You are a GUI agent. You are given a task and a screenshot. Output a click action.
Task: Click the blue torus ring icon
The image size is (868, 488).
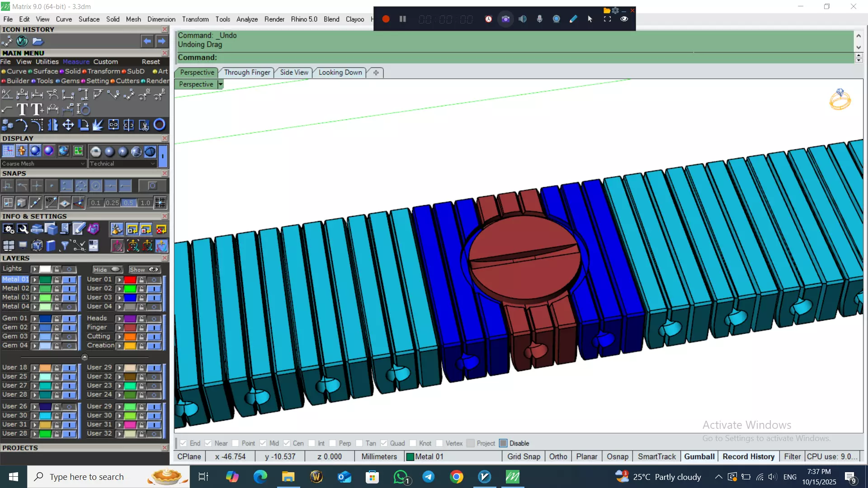[159, 125]
